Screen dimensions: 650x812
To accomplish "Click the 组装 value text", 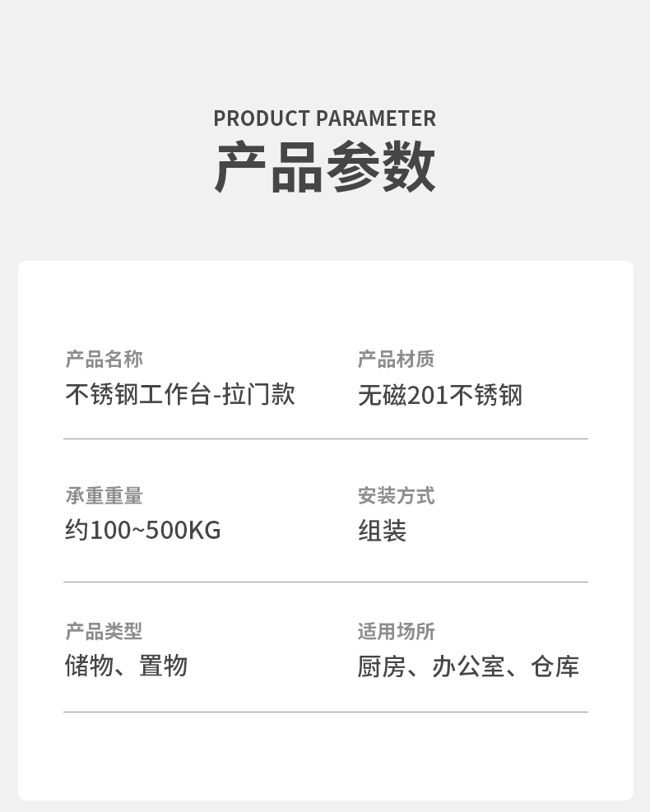I will click(x=383, y=531).
